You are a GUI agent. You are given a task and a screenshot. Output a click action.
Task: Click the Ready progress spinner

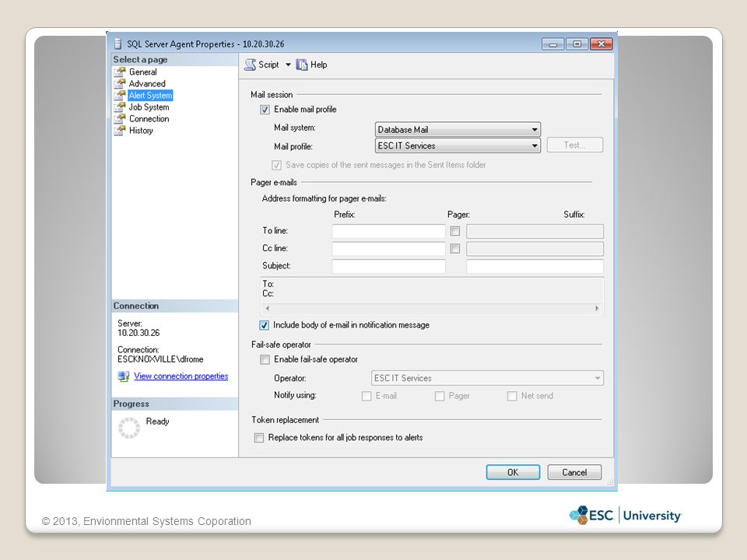129,428
